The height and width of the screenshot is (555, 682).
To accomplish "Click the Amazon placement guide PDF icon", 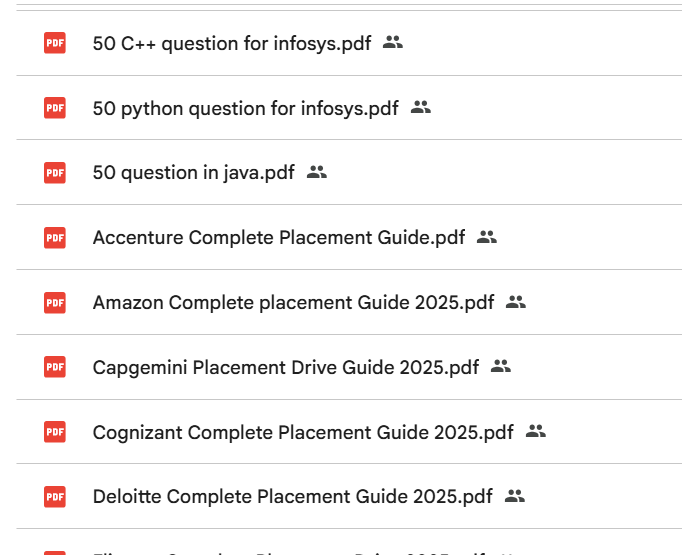I will point(55,302).
